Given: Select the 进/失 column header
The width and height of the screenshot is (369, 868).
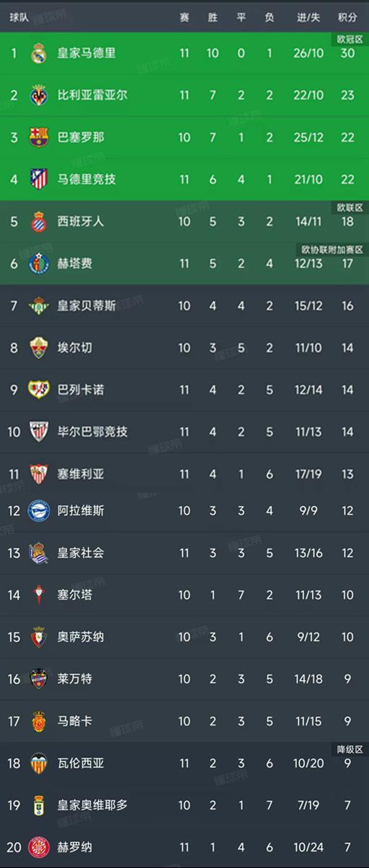Looking at the screenshot, I should (308, 17).
